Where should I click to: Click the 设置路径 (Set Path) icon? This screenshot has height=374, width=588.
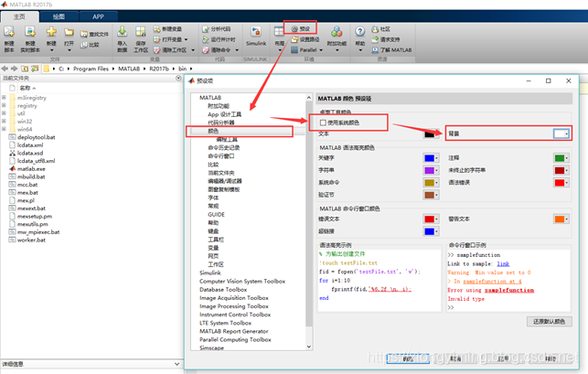(x=294, y=39)
